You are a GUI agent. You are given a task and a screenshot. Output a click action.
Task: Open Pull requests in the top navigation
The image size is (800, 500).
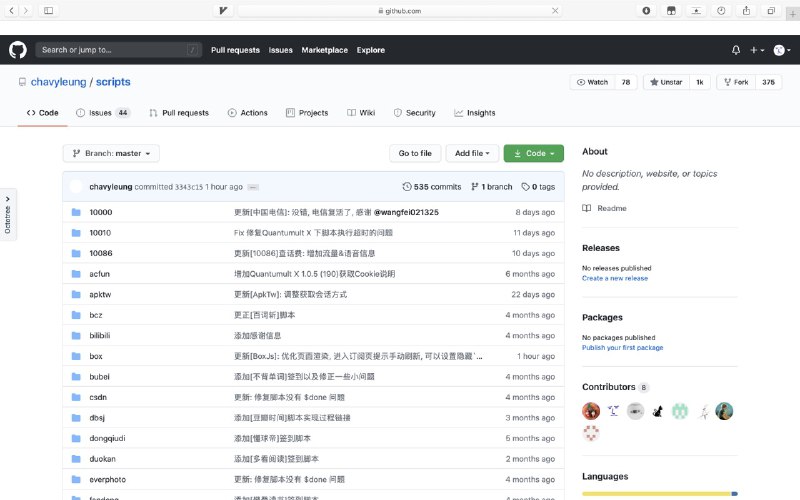(x=235, y=50)
